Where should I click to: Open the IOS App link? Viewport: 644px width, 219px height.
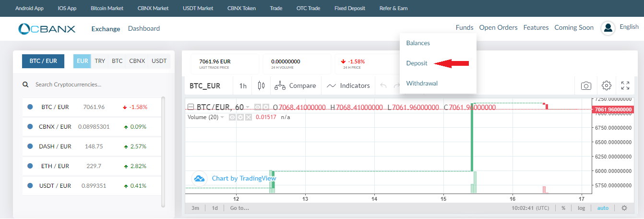pos(67,8)
